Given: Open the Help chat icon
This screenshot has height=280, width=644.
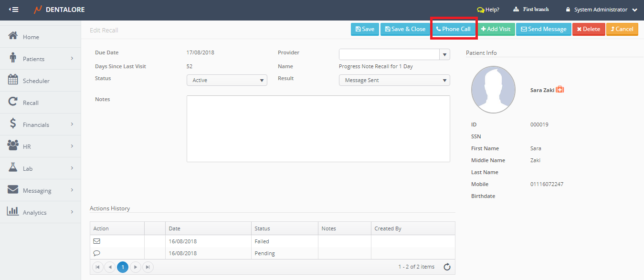Looking at the screenshot, I should click(480, 10).
